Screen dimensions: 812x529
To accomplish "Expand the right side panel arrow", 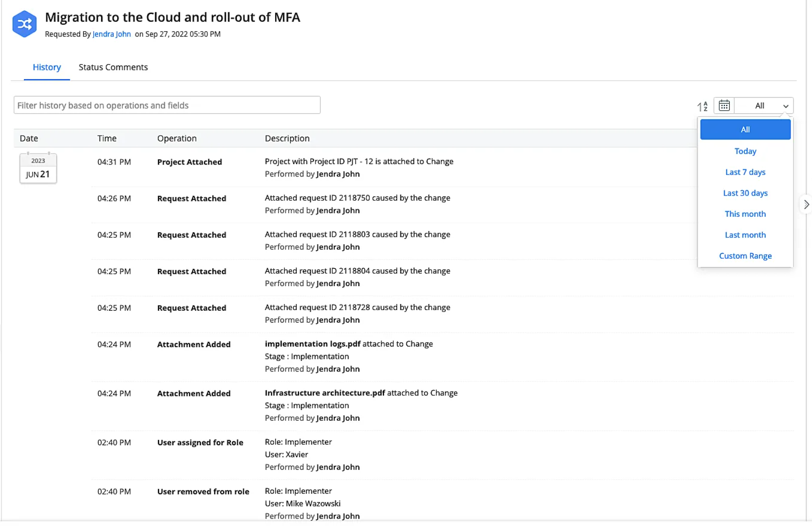I will click(806, 204).
